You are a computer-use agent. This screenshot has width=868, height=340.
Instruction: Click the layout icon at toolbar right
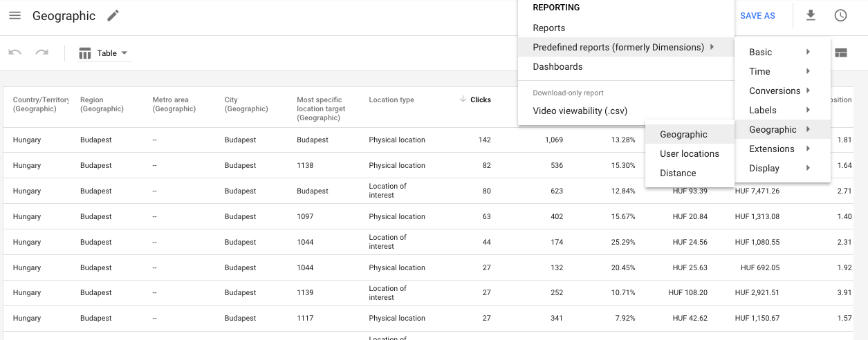coord(841,53)
